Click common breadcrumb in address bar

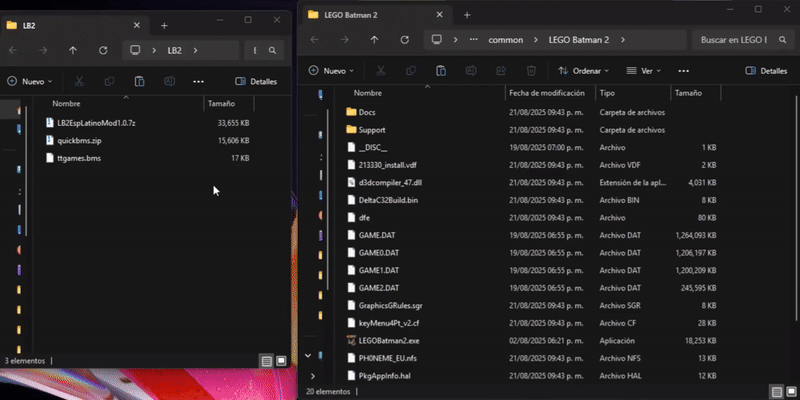coord(506,40)
